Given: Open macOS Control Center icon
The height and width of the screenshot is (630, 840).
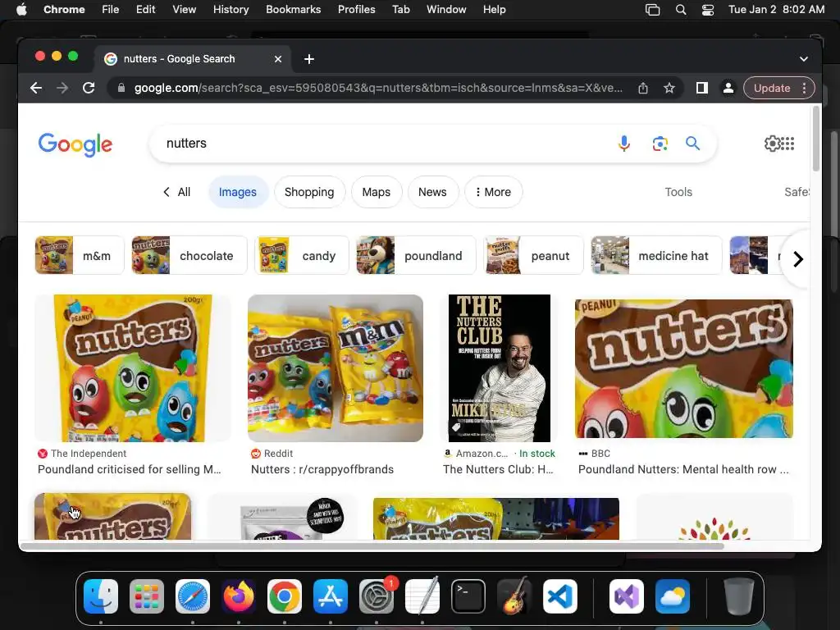Looking at the screenshot, I should coord(708,10).
